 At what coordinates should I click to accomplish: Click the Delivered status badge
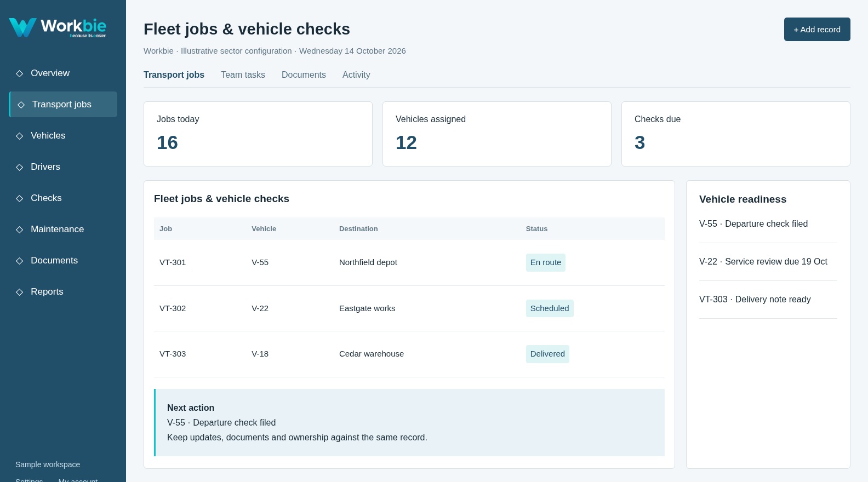pos(547,354)
